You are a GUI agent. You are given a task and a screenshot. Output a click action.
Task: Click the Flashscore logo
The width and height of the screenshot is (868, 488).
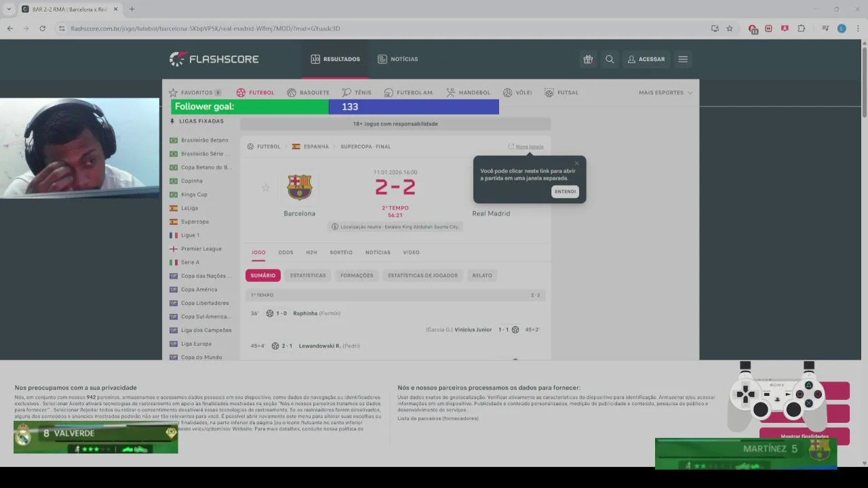pyautogui.click(x=214, y=59)
